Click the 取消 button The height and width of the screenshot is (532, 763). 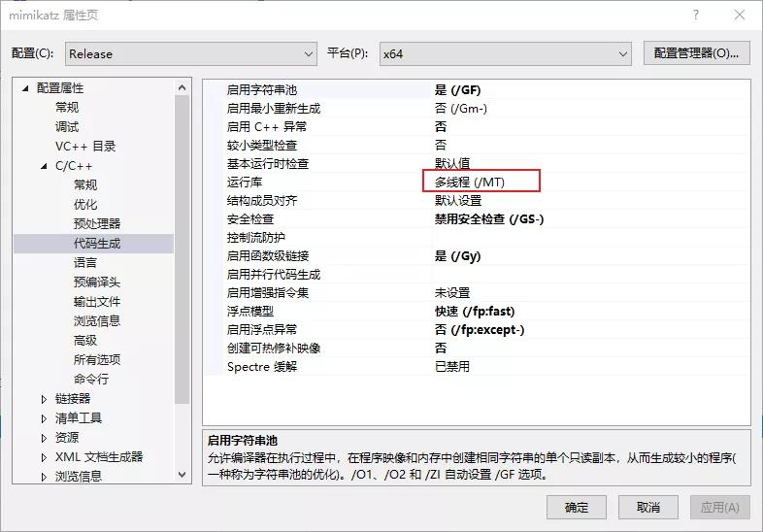pos(648,508)
